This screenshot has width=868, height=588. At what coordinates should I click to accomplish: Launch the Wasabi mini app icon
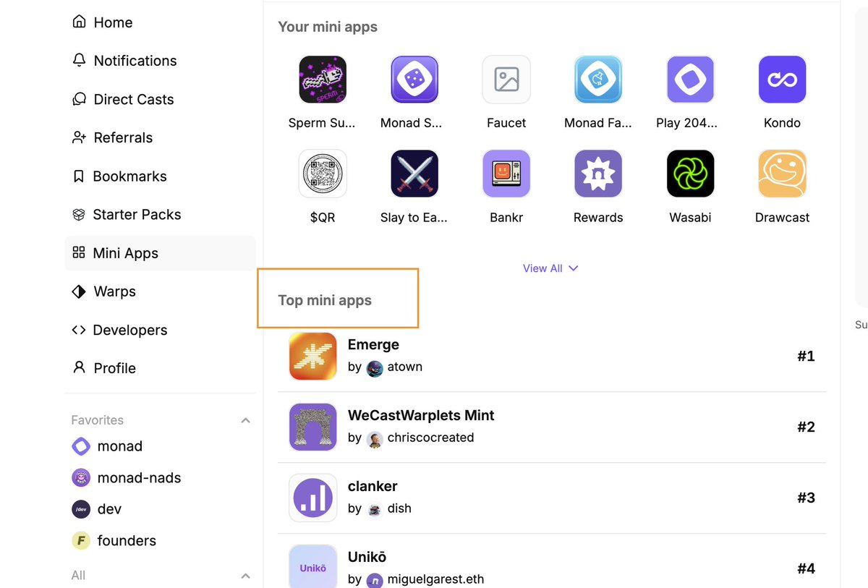click(690, 174)
